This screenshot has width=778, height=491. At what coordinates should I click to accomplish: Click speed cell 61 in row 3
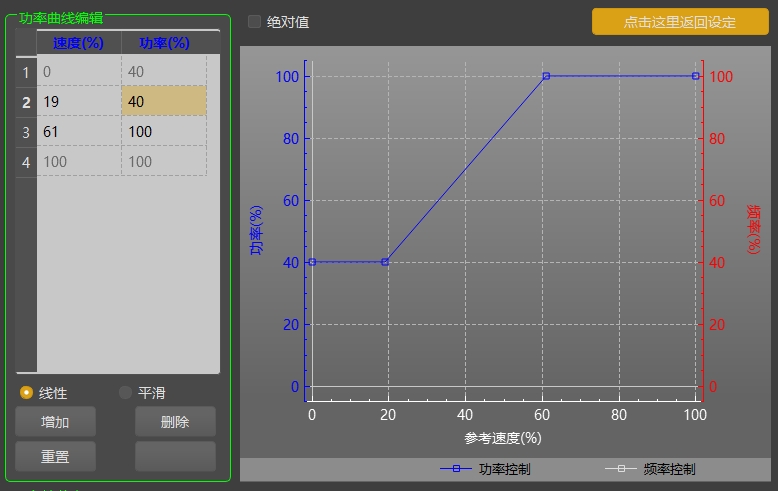click(x=79, y=131)
